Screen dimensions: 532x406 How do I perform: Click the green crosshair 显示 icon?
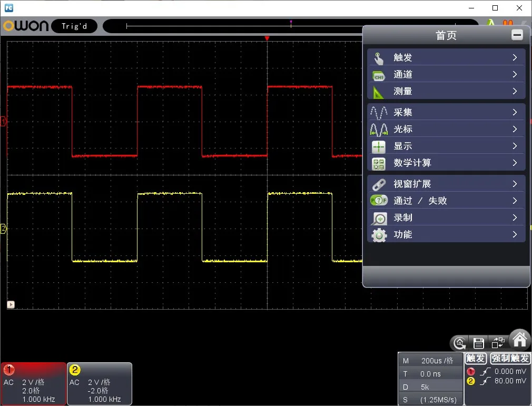click(379, 147)
